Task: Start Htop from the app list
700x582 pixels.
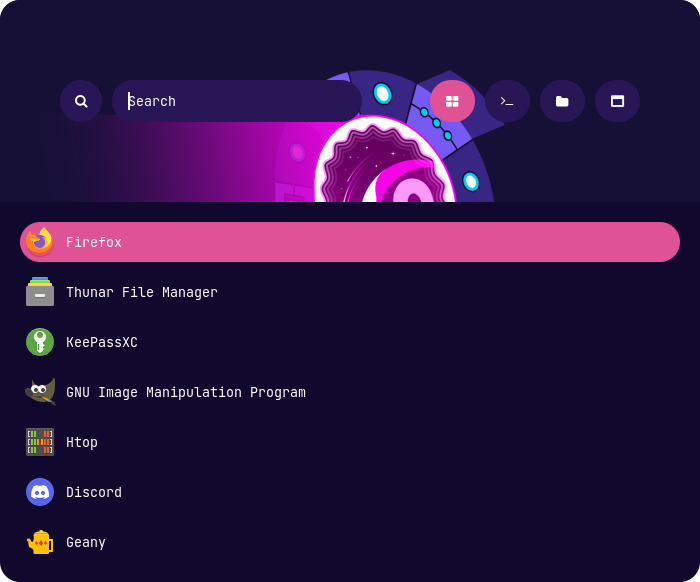Action: (x=82, y=442)
